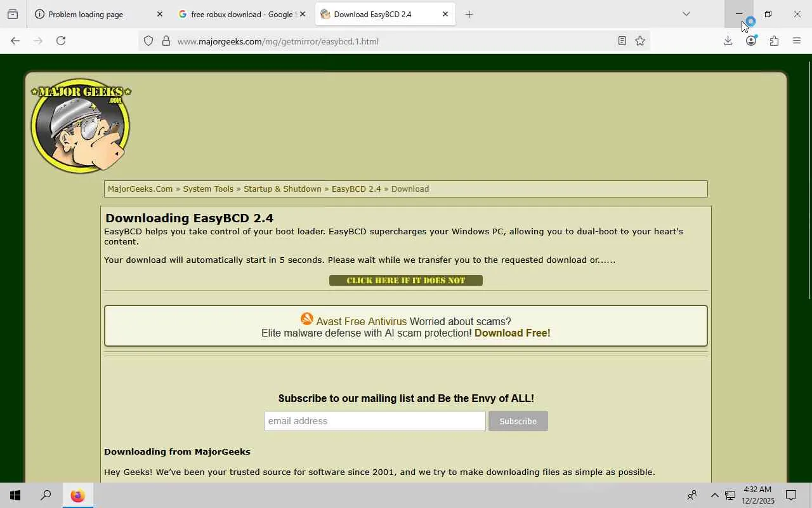Expand the list all tabs dropdown
This screenshot has width=812, height=508.
pos(686,14)
